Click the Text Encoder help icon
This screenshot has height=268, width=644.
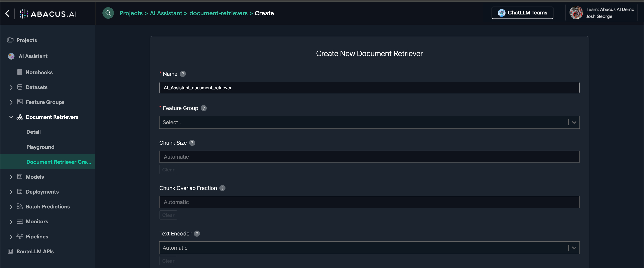click(197, 234)
